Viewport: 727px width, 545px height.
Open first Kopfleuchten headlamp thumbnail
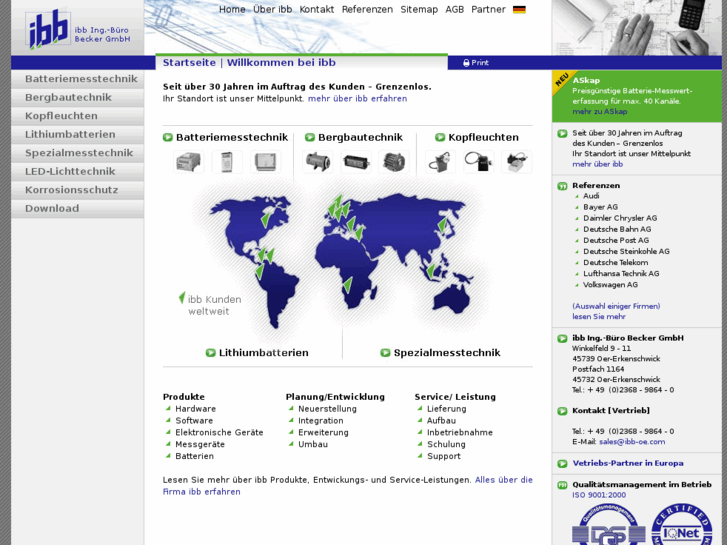tap(440, 162)
